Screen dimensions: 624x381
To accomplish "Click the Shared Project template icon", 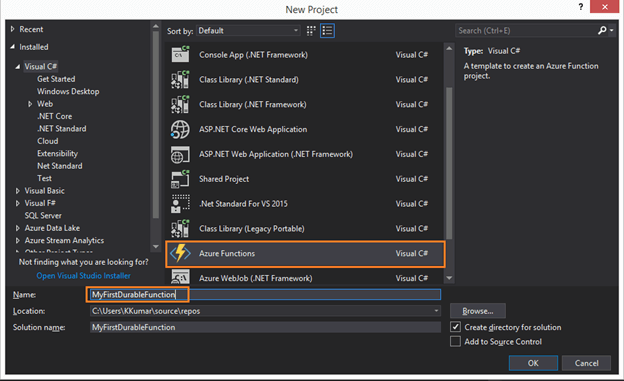I will point(180,179).
